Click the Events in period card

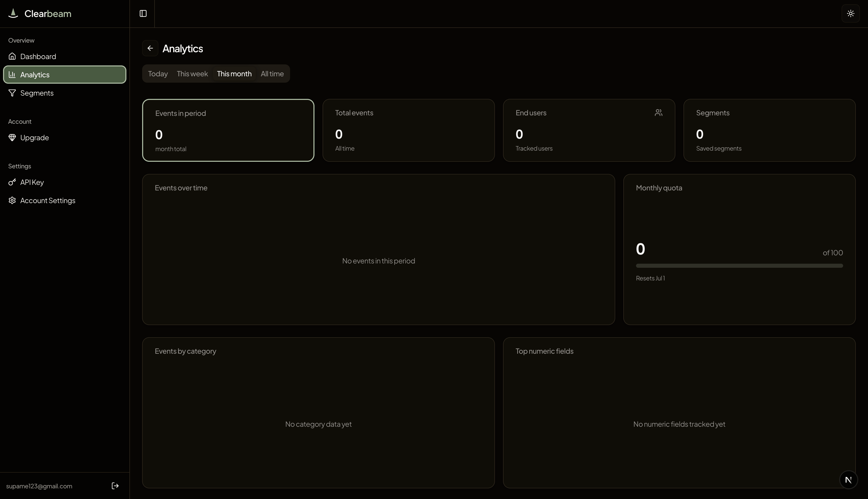228,130
